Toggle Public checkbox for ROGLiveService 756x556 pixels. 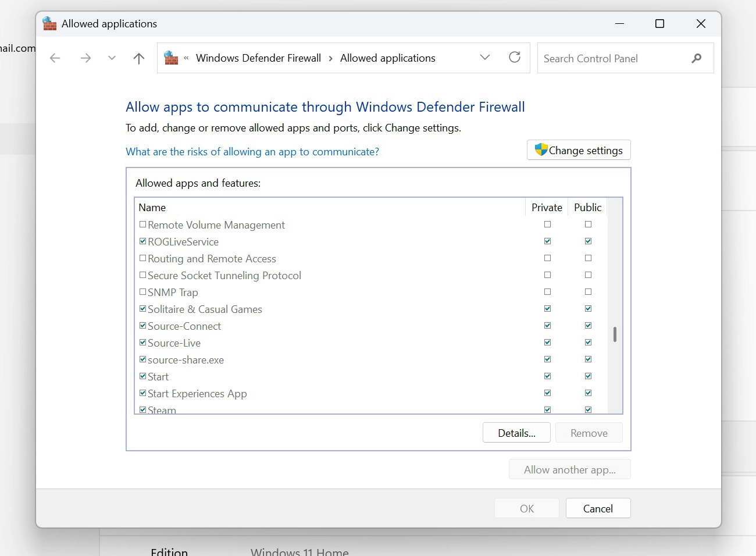[588, 241]
